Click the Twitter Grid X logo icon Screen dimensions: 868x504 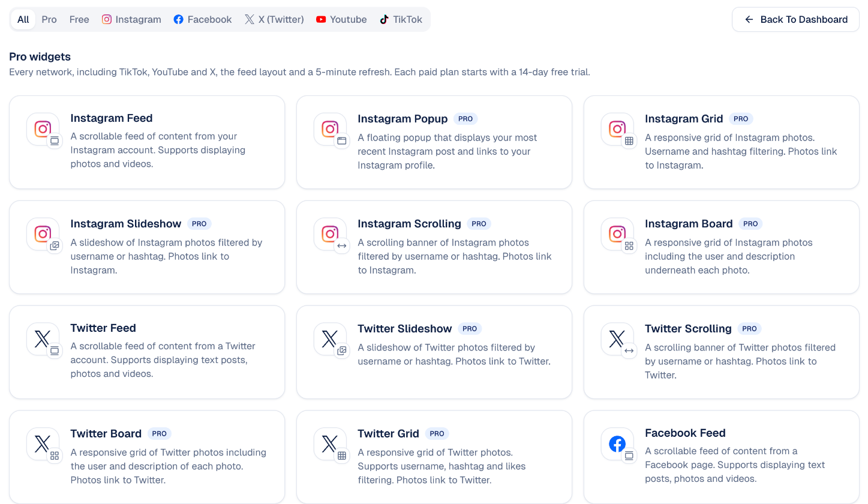click(x=330, y=444)
